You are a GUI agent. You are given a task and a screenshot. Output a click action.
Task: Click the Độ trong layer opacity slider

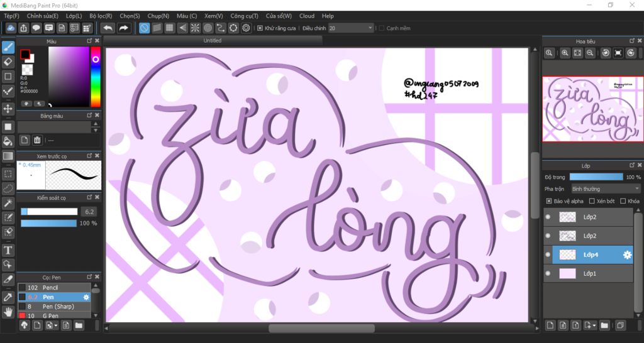coord(596,177)
